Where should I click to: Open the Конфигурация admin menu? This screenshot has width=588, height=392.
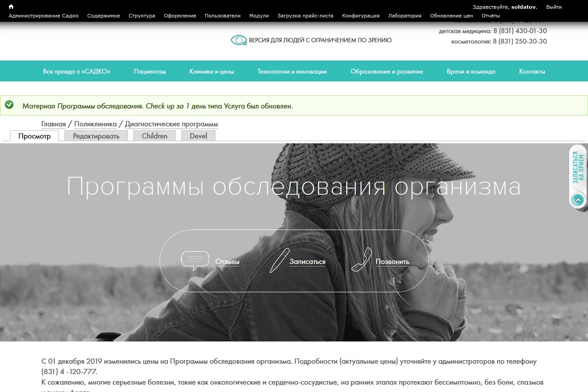[361, 16]
